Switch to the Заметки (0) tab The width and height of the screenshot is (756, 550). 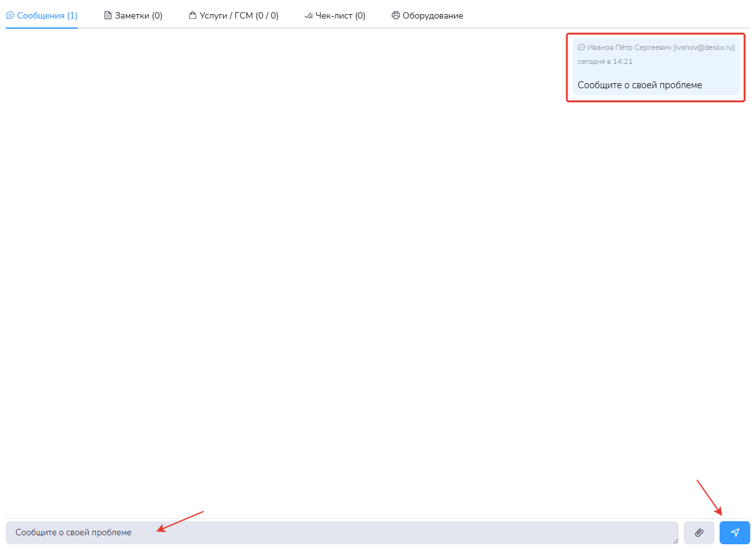[x=138, y=16]
